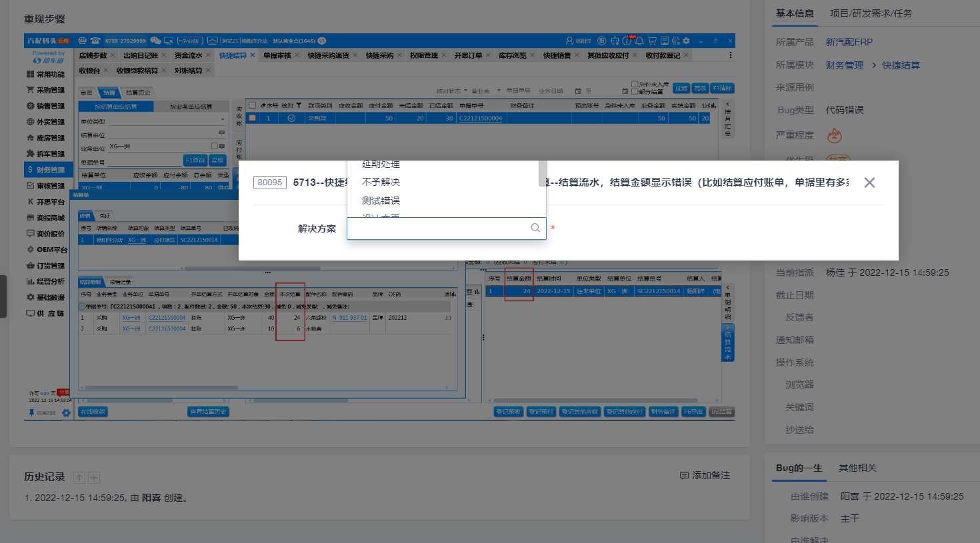This screenshot has height=543, width=980.
Task: Click the settings gear in the ERP bottom-left
Action: tap(66, 412)
